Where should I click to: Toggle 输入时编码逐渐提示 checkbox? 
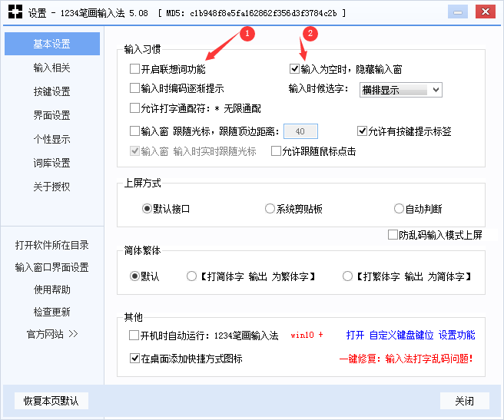pos(134,88)
